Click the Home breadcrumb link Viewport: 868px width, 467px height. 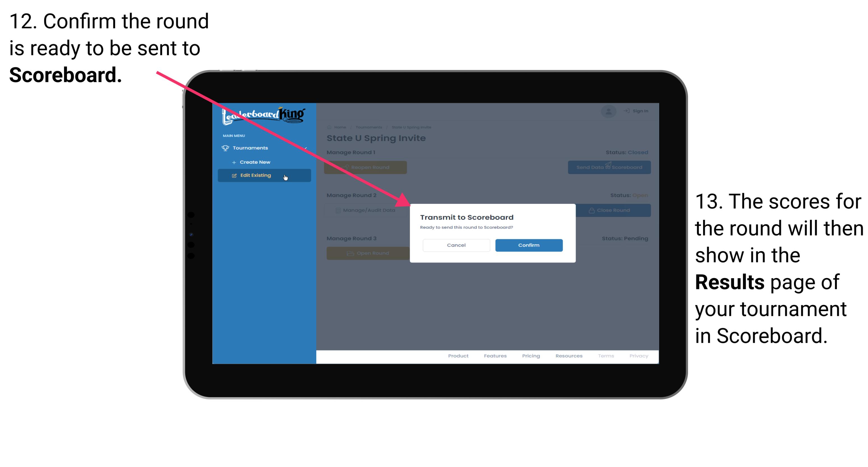(340, 127)
